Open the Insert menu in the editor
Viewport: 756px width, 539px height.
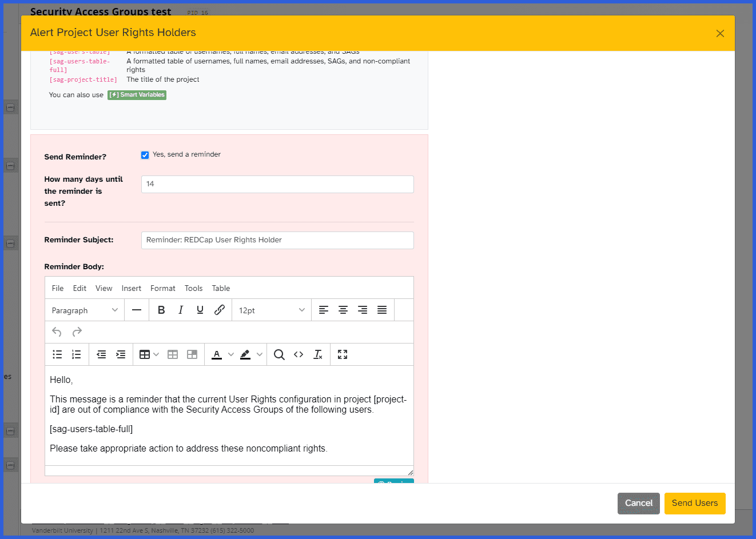tap(132, 288)
